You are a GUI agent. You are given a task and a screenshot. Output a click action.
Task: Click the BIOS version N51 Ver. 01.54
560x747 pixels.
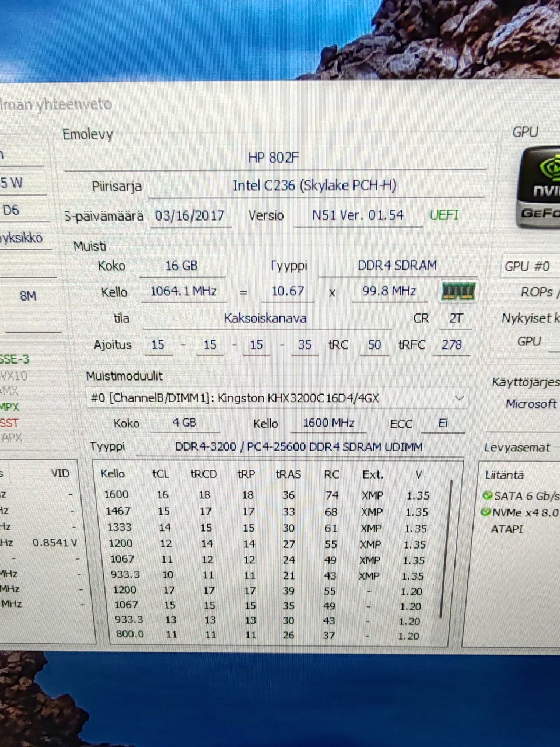[358, 215]
